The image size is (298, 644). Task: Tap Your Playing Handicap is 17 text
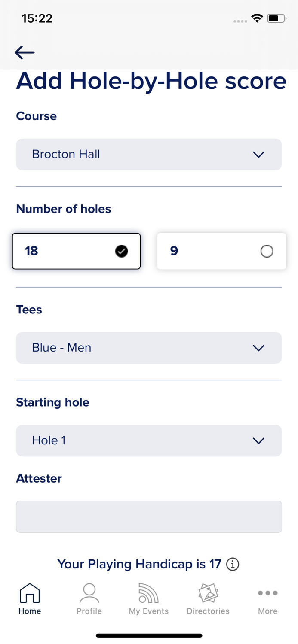[140, 565]
